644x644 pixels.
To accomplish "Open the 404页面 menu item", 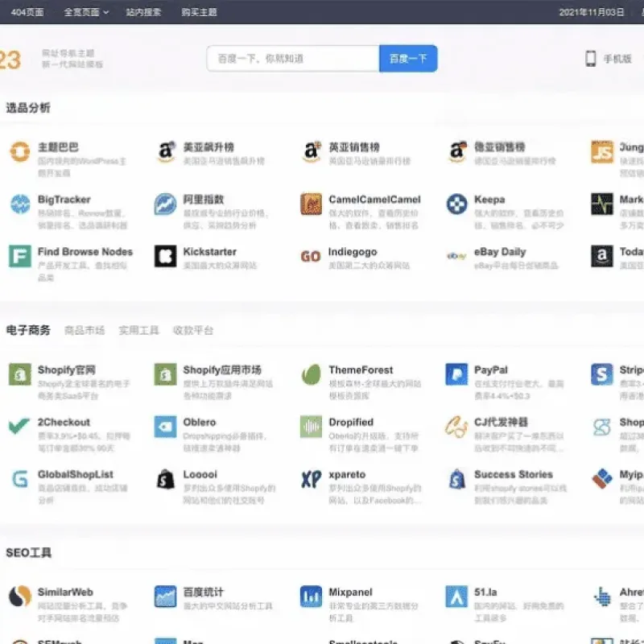I will (x=27, y=12).
